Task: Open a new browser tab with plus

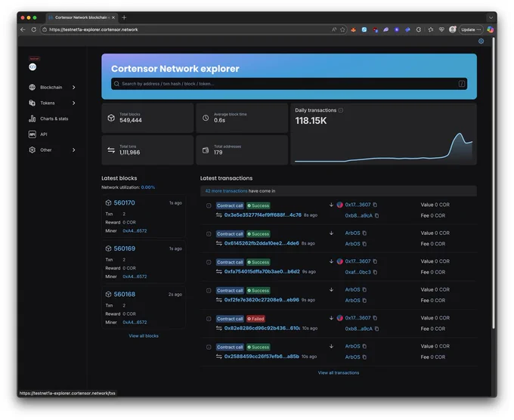Action: (124, 17)
